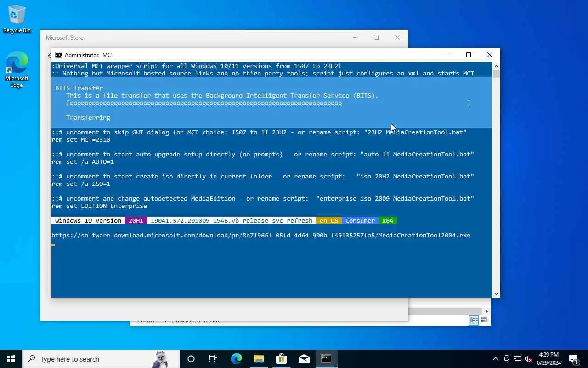Close the Administrator: MCT console window

pyautogui.click(x=490, y=55)
